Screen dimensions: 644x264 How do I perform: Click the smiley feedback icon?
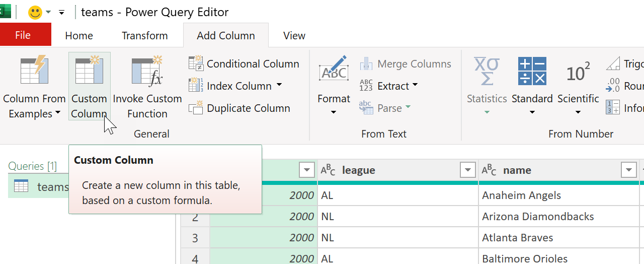click(35, 13)
